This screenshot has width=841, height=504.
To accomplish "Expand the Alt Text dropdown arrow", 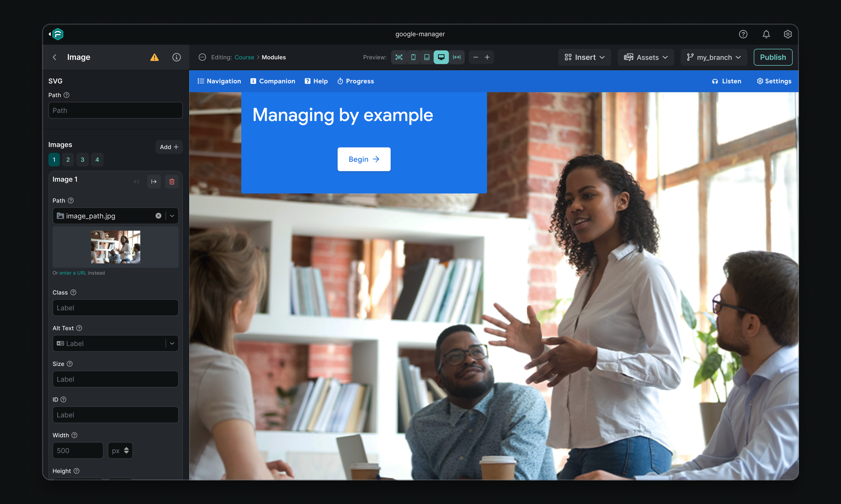I will (172, 343).
